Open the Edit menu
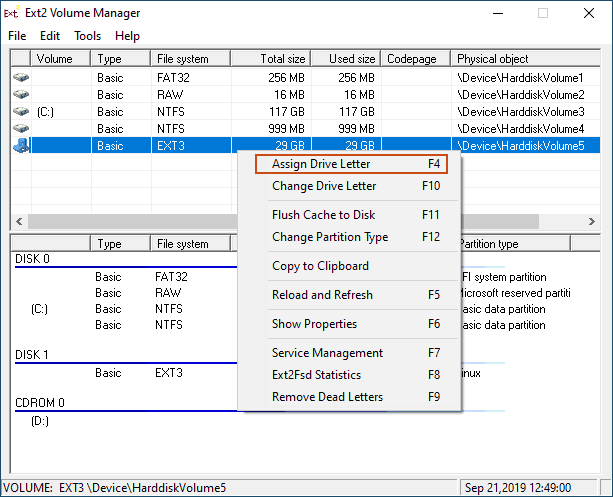Viewport: 613px width, 497px height. click(50, 36)
